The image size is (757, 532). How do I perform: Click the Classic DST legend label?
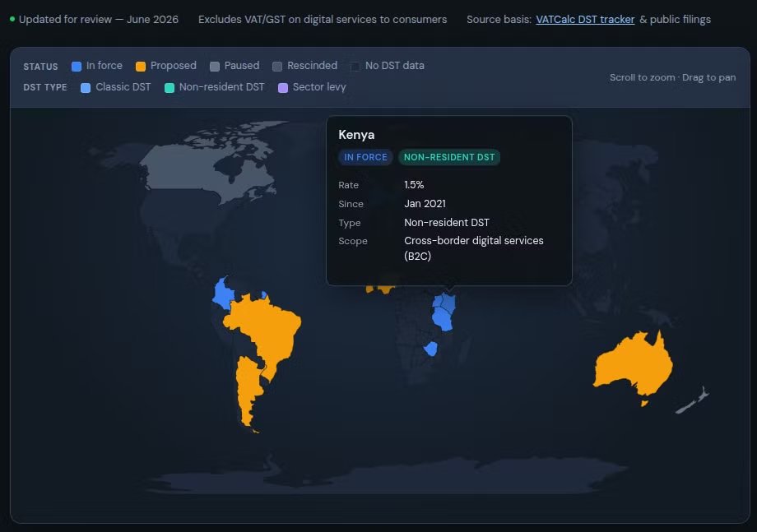(123, 87)
